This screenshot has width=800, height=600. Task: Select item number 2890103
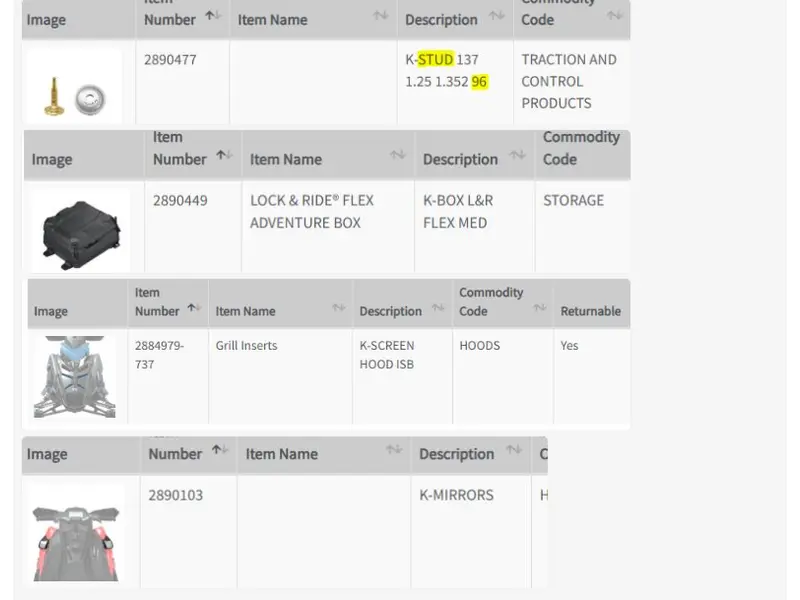tap(176, 495)
